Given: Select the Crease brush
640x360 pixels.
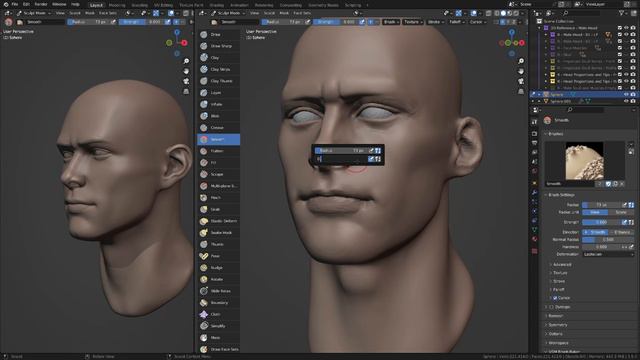Looking at the screenshot, I should pos(218,128).
